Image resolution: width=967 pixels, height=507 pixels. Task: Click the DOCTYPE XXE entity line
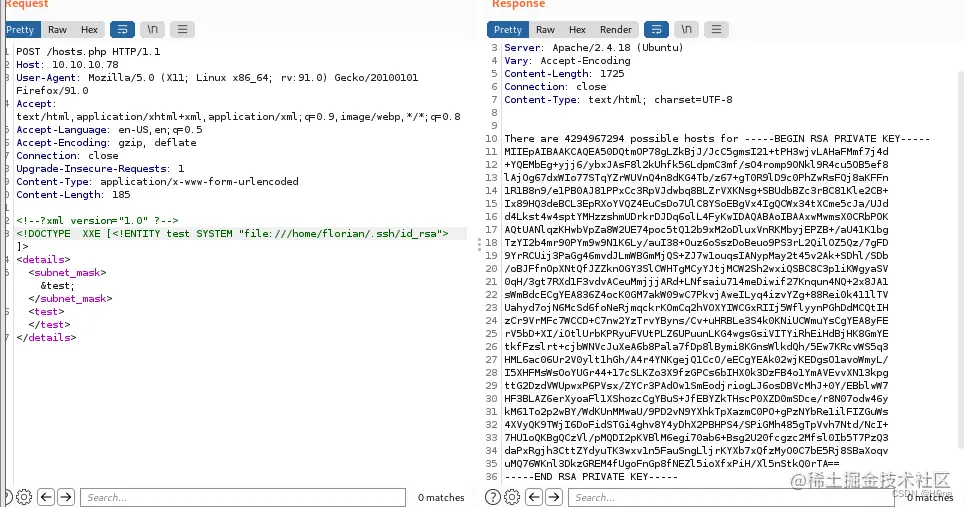click(232, 234)
